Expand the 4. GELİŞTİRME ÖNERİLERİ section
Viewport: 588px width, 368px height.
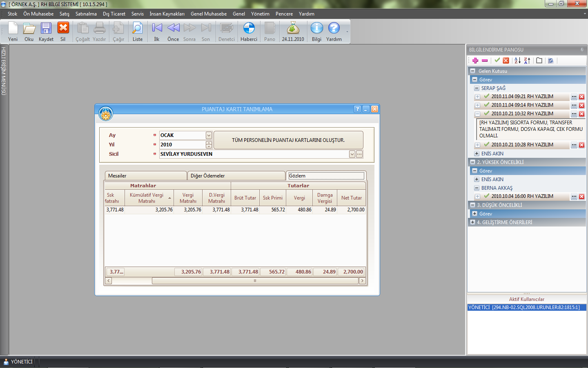click(x=472, y=222)
